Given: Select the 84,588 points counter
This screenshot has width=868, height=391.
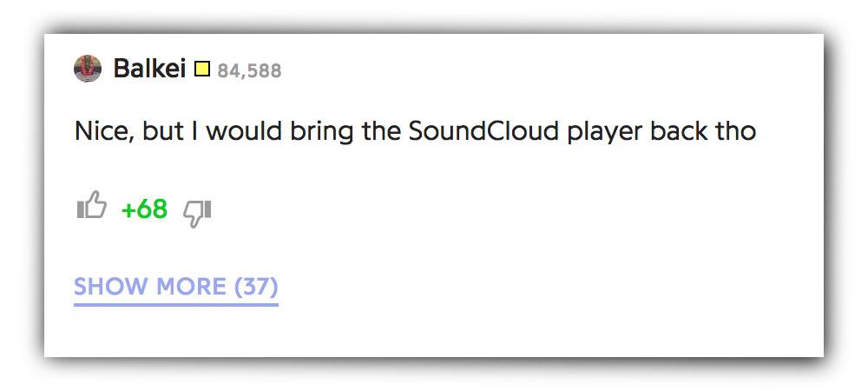Looking at the screenshot, I should 250,71.
